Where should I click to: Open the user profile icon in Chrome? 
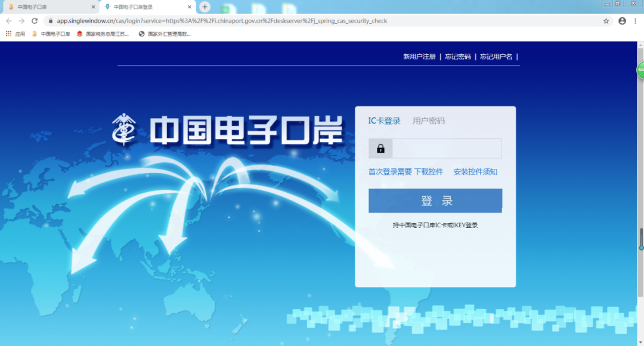[x=622, y=21]
